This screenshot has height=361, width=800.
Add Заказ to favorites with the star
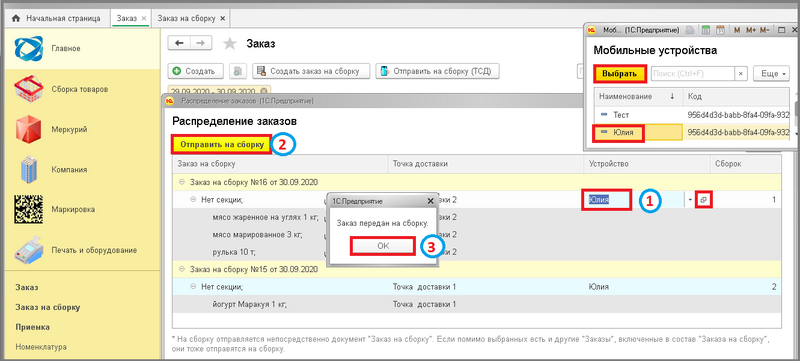(x=230, y=44)
